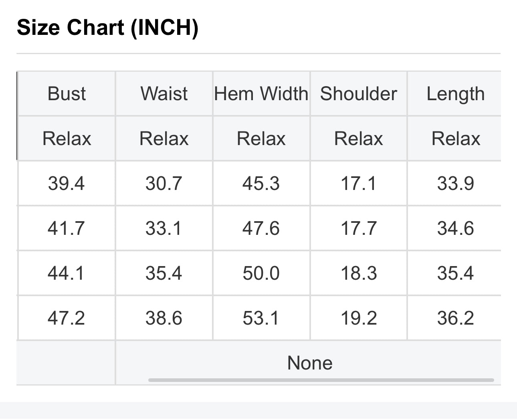
Task: Select the Waist column header
Action: 164,94
